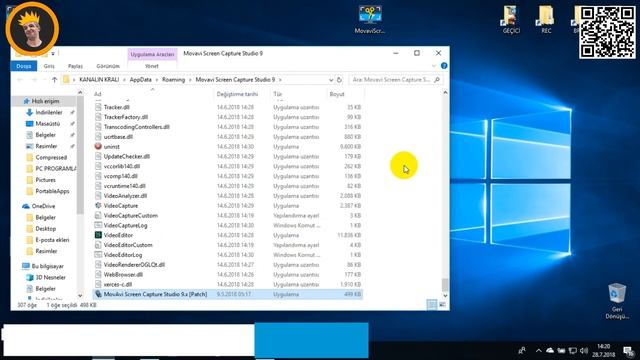Select Hızlı erişim in navigation pane

click(x=45, y=101)
